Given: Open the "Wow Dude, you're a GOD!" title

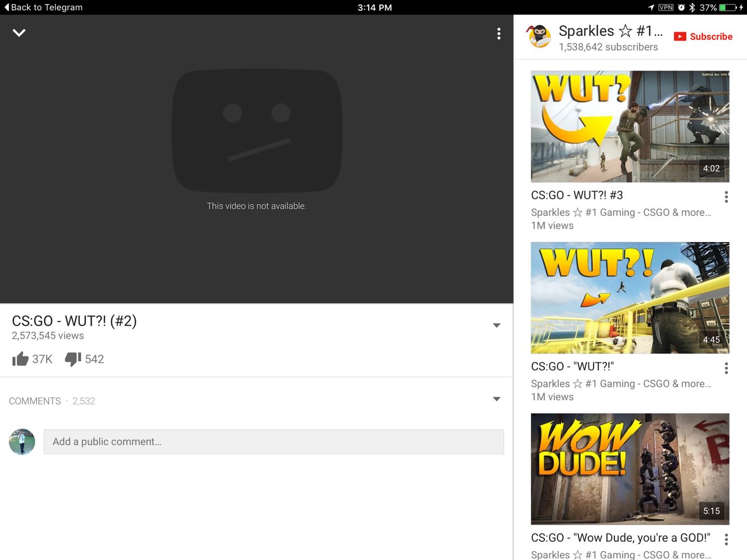Looking at the screenshot, I should click(621, 538).
